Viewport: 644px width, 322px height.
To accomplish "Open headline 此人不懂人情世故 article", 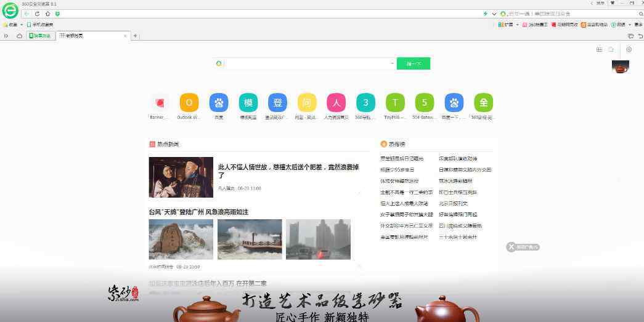I will [288, 171].
